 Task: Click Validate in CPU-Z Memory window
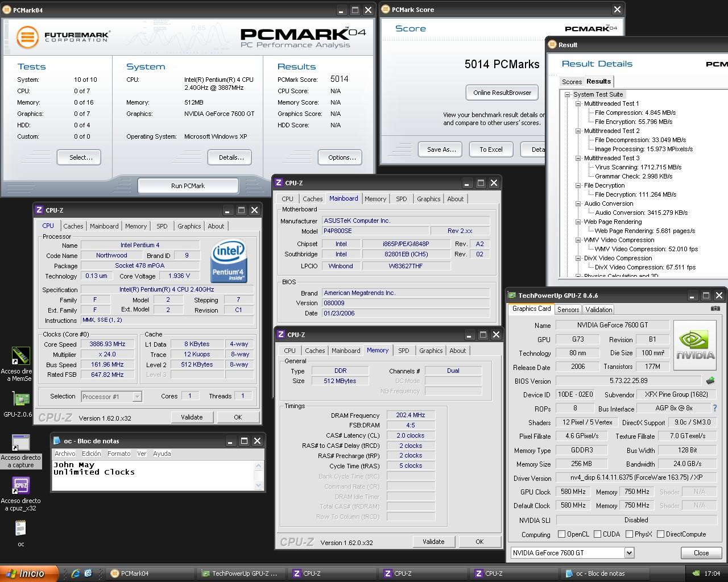tap(433, 542)
